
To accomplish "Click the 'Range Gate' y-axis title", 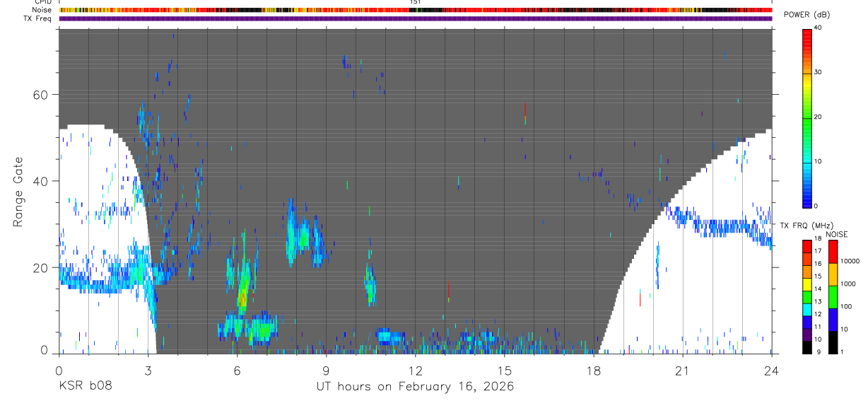I will (x=17, y=192).
